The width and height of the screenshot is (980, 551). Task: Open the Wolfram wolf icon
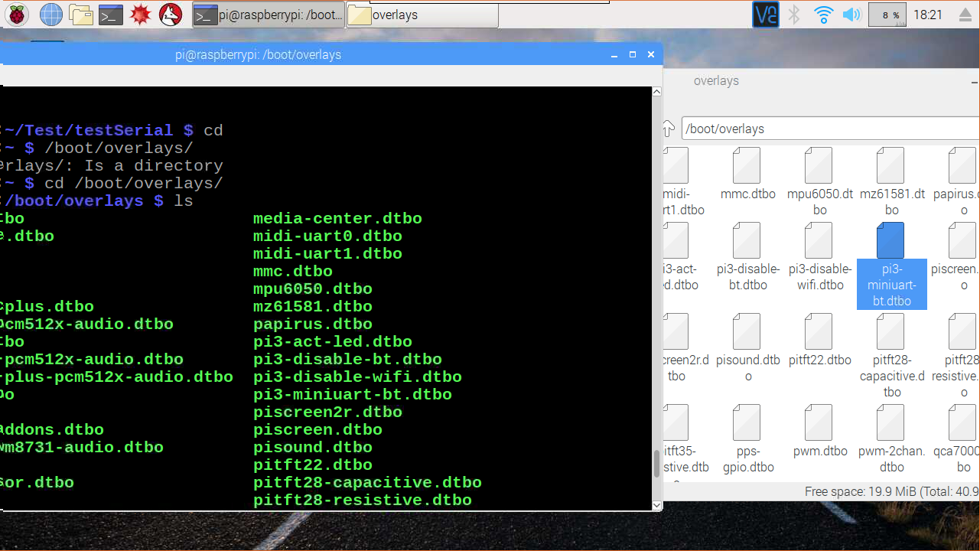tap(171, 15)
